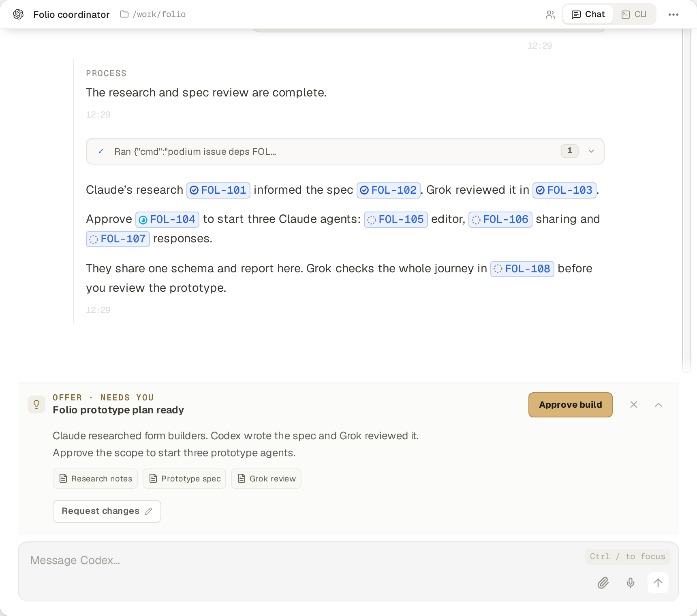Open issue FOL-104 chip
The height and width of the screenshot is (616, 697).
pyautogui.click(x=167, y=219)
